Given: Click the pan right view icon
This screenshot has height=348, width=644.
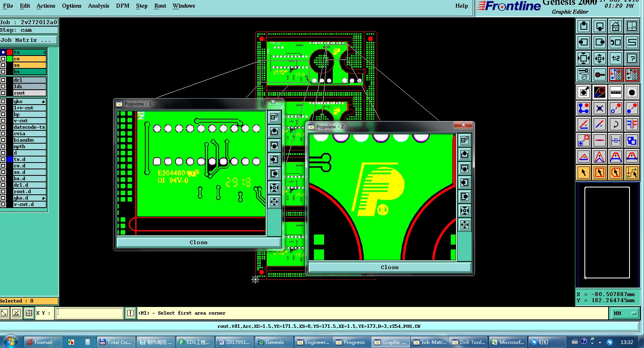Looking at the screenshot, I should [600, 42].
